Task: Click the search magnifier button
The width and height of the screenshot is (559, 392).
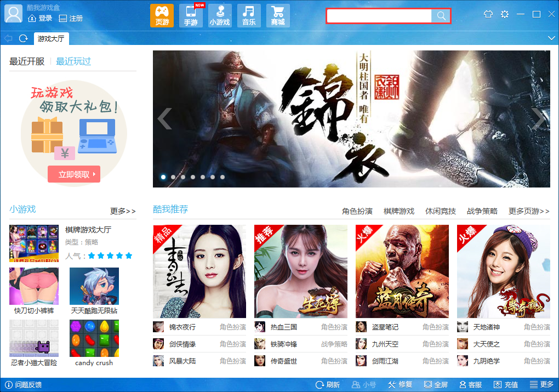Action: [441, 16]
